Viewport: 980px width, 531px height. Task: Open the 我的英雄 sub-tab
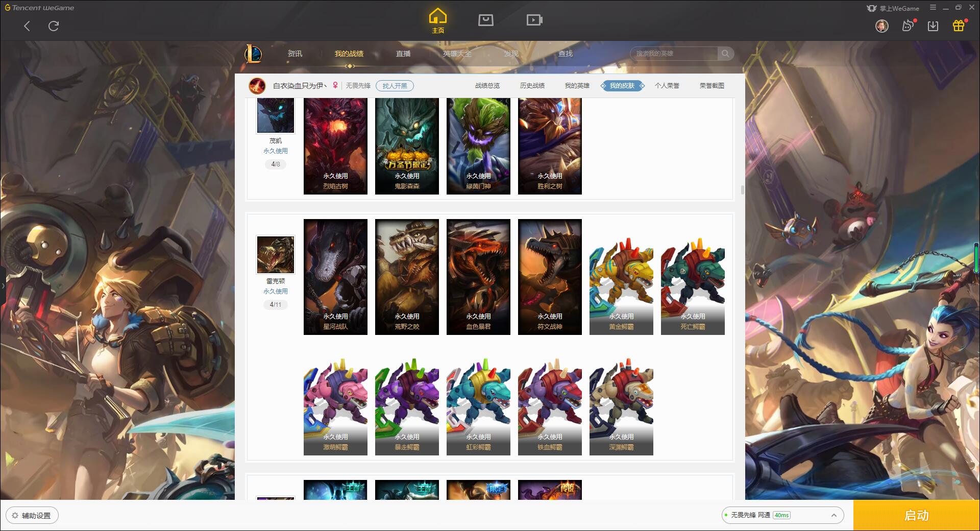tap(577, 86)
